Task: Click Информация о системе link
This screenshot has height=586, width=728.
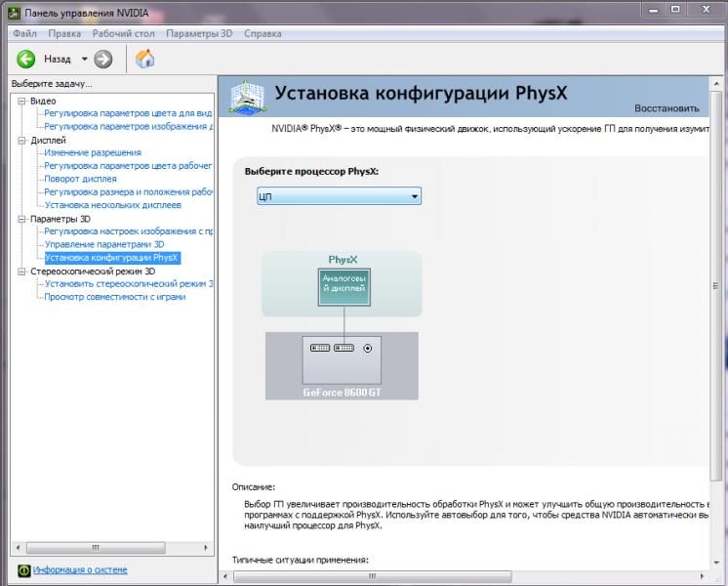Action: pyautogui.click(x=80, y=569)
